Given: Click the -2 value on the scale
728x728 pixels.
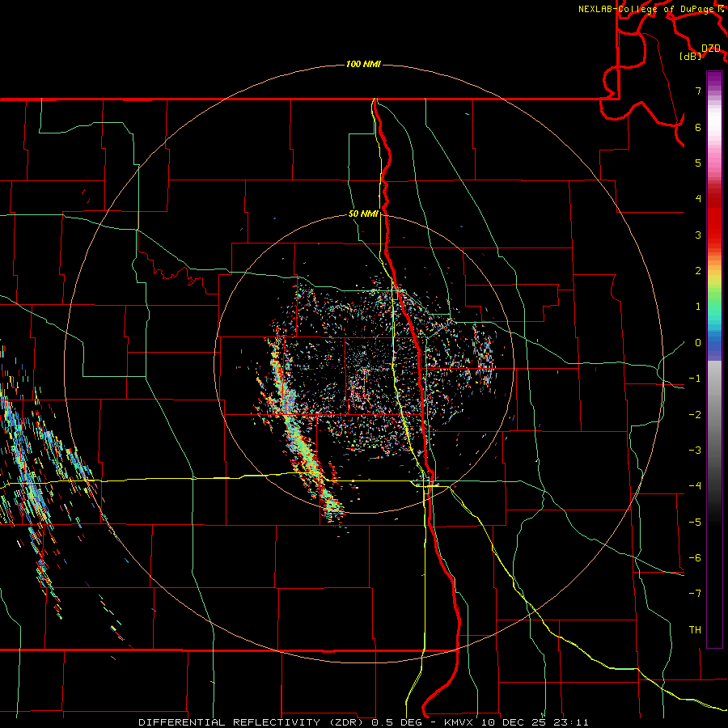Looking at the screenshot, I should [695, 415].
